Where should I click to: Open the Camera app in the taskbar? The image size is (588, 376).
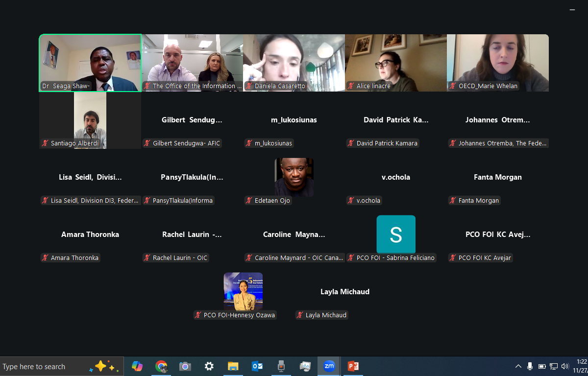[x=185, y=366]
